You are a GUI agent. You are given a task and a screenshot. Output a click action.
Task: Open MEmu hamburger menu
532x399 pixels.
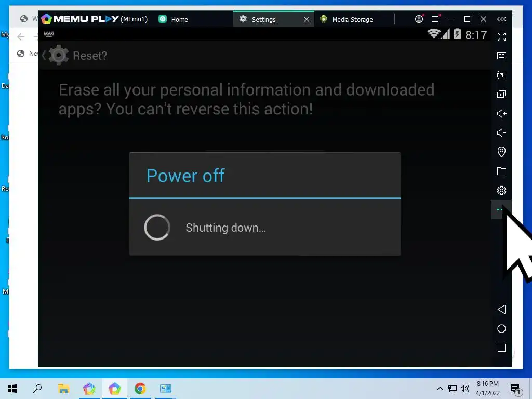pyautogui.click(x=436, y=19)
